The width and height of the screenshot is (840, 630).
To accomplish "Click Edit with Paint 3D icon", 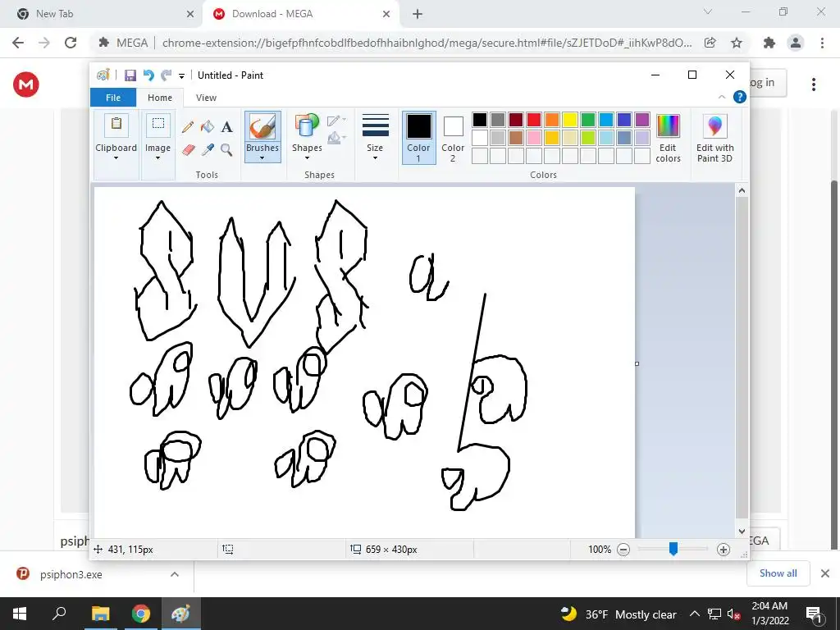I will coord(714,126).
